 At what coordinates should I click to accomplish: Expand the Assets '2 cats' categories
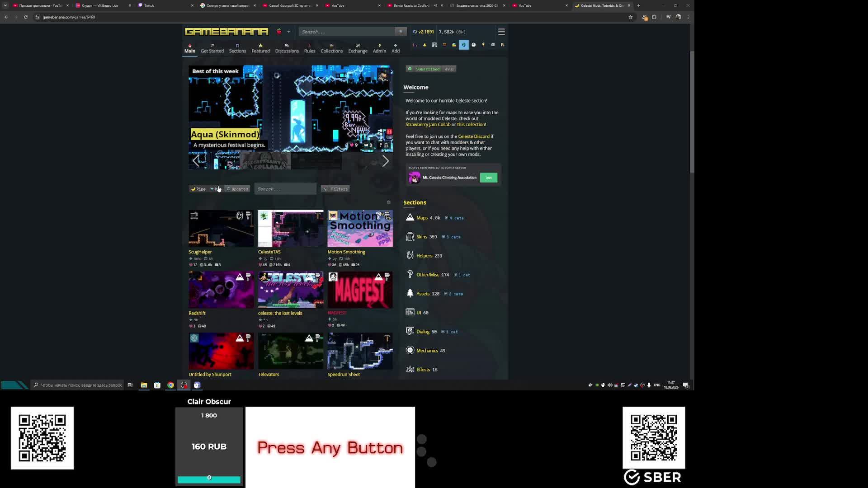[454, 294]
